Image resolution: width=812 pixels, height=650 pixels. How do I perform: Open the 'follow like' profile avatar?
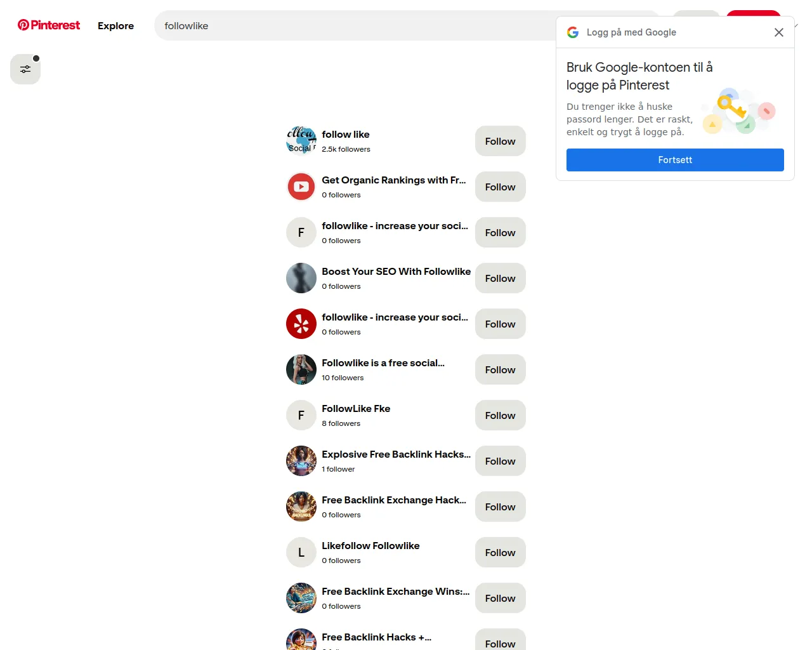tap(301, 141)
